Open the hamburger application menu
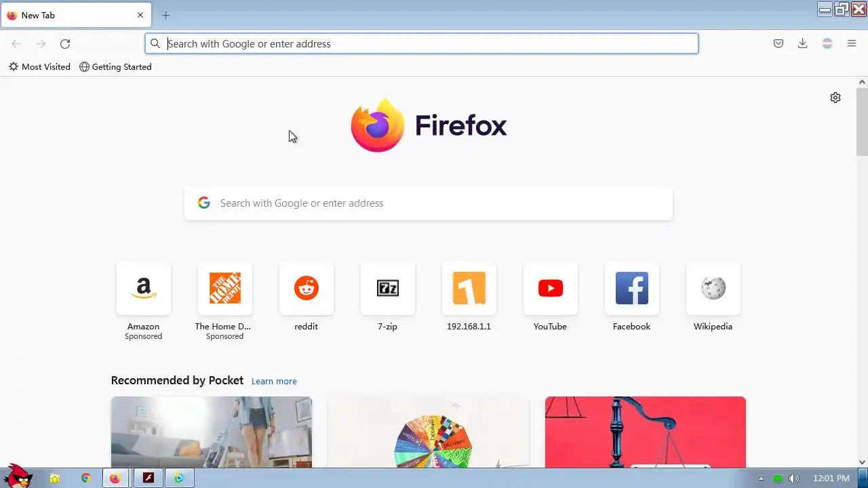868x488 pixels. pyautogui.click(x=852, y=43)
